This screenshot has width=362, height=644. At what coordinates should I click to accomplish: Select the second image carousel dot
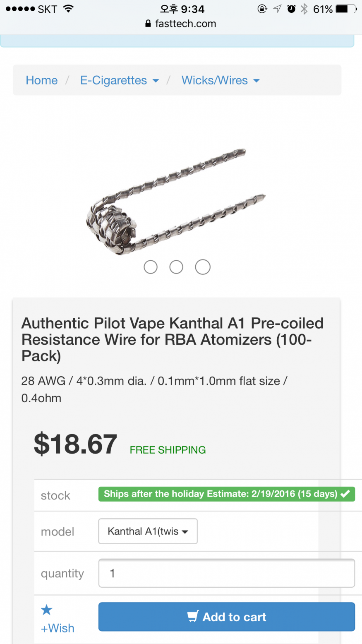tap(176, 267)
